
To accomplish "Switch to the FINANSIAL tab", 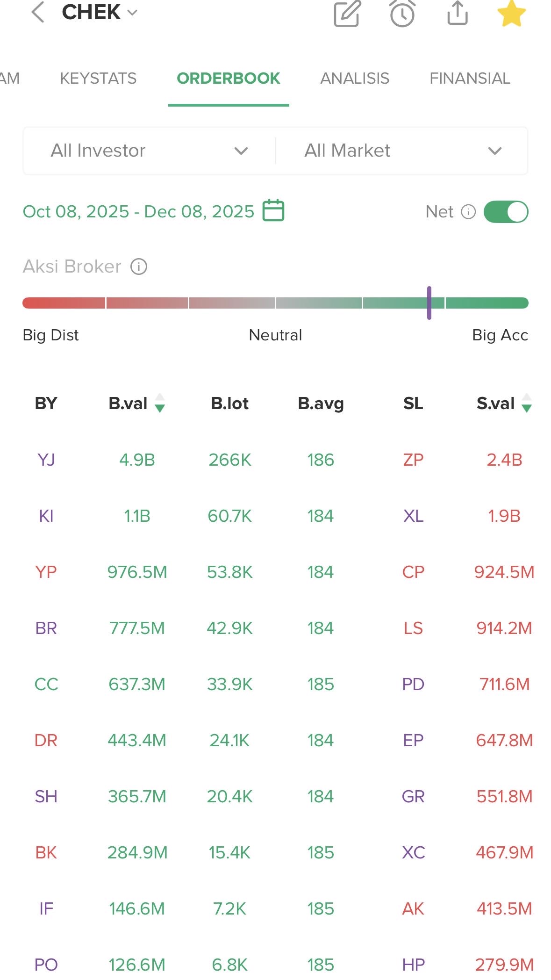I will (470, 78).
